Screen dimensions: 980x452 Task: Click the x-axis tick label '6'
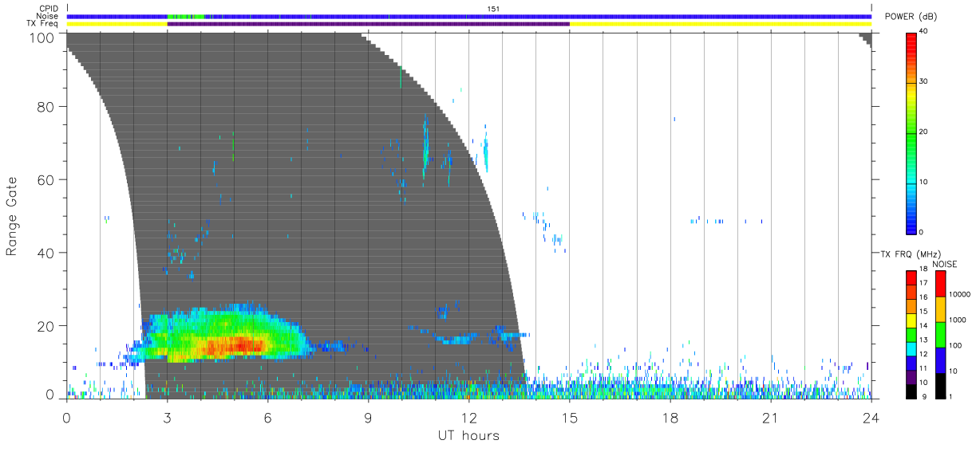pyautogui.click(x=267, y=418)
